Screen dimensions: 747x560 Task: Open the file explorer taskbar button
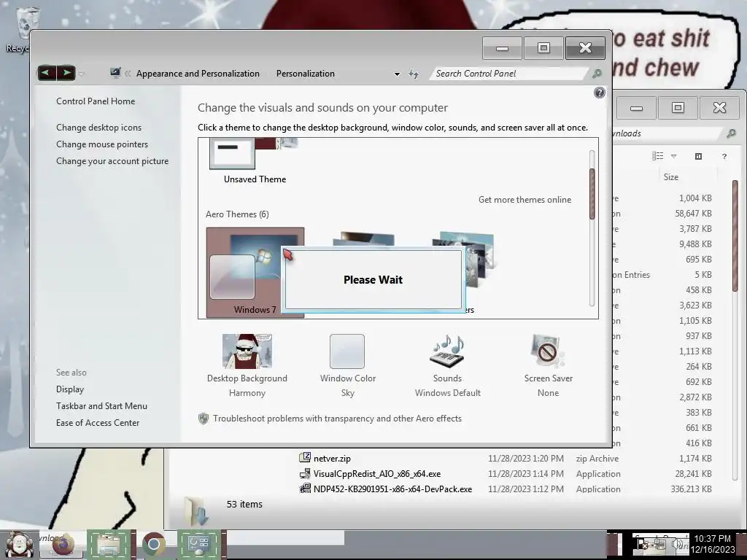click(x=109, y=544)
